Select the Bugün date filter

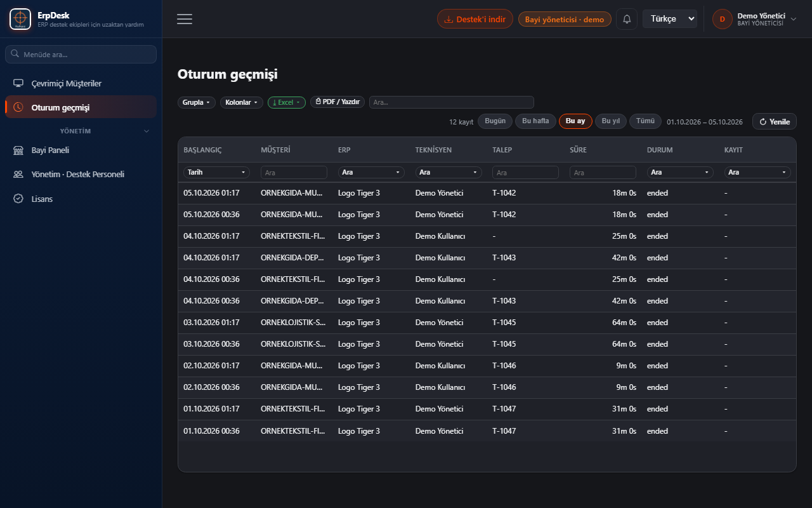[x=495, y=121]
